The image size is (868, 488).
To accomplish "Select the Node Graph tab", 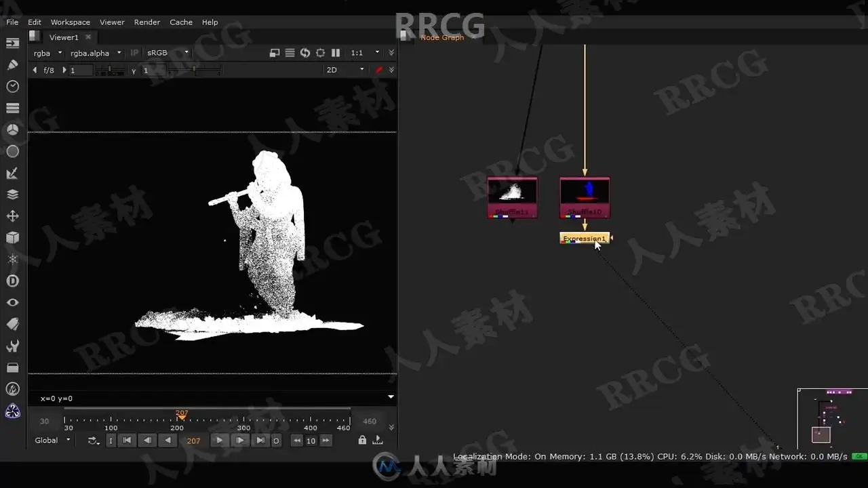I will (x=442, y=37).
